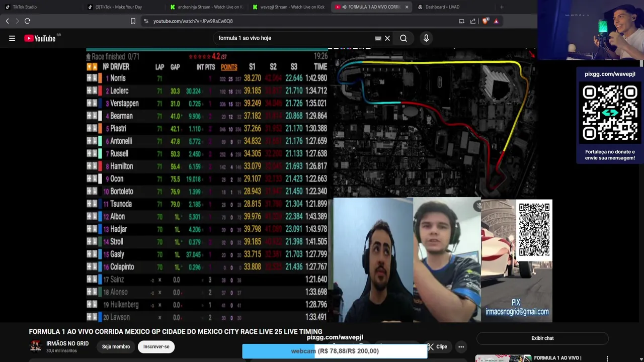
Task: Open the on-screen keyboard in search box
Action: 378,38
